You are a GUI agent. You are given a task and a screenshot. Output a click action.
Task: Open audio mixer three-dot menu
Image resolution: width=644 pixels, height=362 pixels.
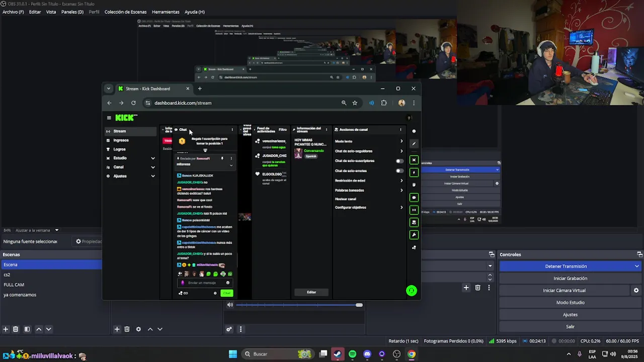coord(240,329)
